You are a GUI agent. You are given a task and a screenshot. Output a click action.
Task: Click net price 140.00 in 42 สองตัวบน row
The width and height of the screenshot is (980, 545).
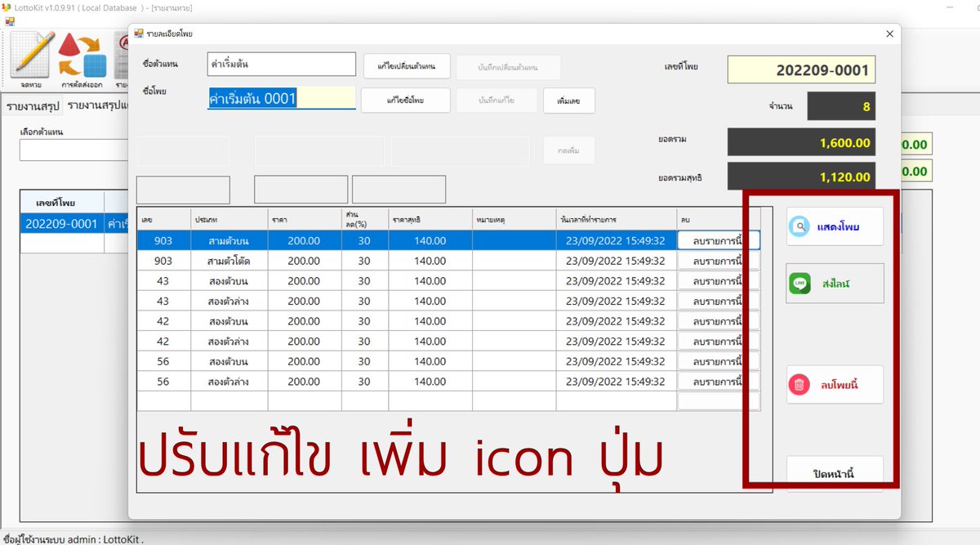pyautogui.click(x=430, y=321)
